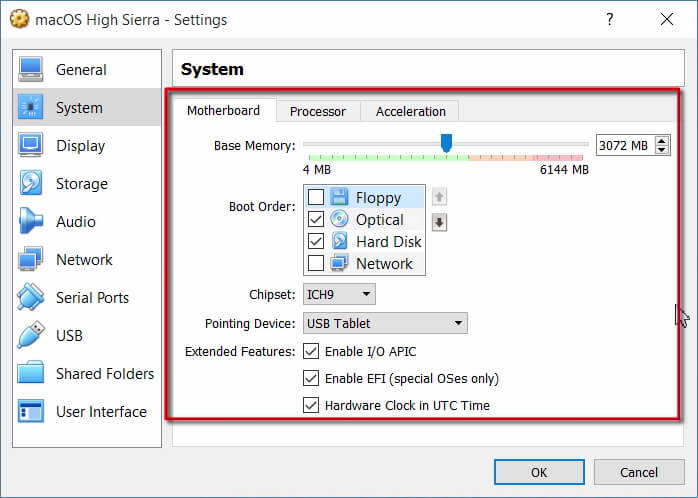Image resolution: width=698 pixels, height=498 pixels.
Task: Open the Display settings icon in sidebar
Action: pyautogui.click(x=31, y=146)
